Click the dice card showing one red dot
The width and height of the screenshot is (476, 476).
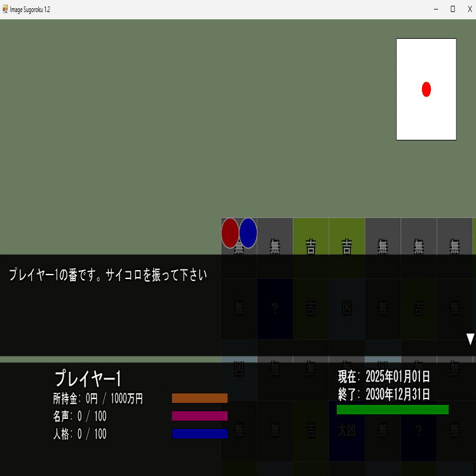click(426, 89)
